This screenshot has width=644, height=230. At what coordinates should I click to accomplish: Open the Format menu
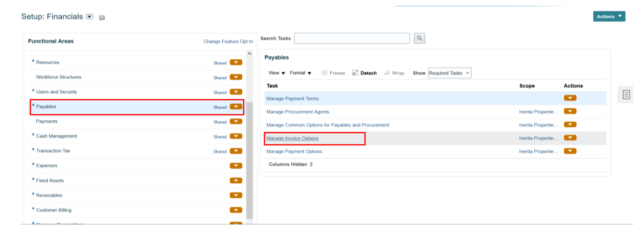[x=300, y=73]
